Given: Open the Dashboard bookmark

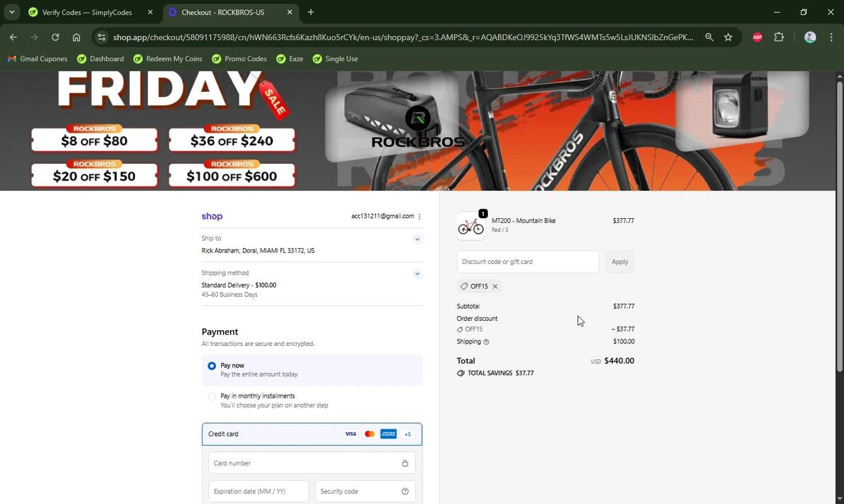Looking at the screenshot, I should pos(100,58).
